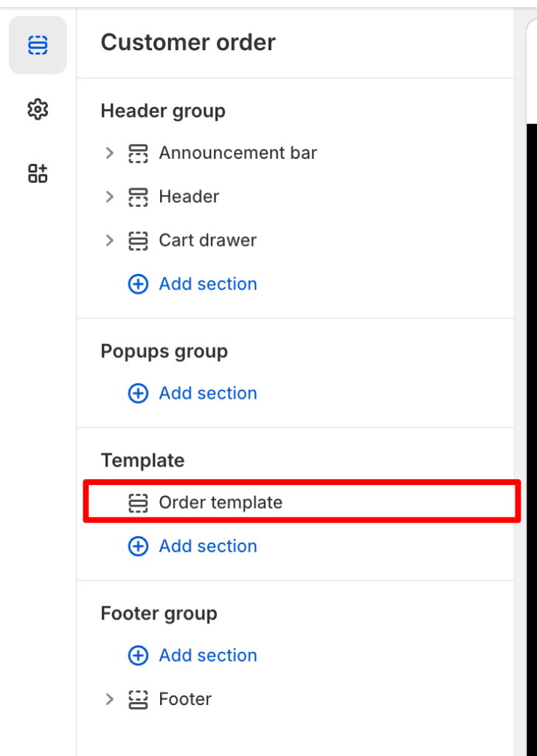The image size is (537, 756).
Task: Click plus icon under Template
Action: 138,546
